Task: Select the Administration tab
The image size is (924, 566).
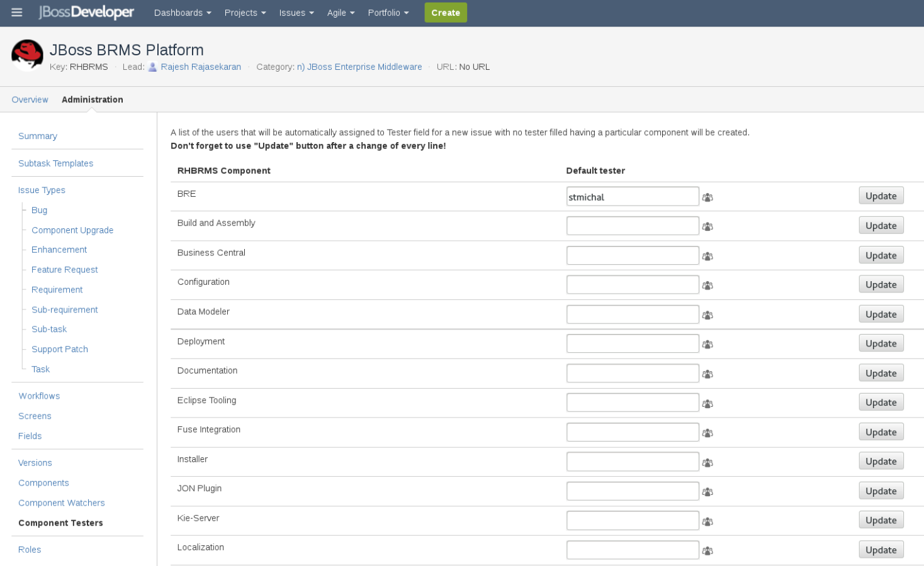Action: (92, 99)
